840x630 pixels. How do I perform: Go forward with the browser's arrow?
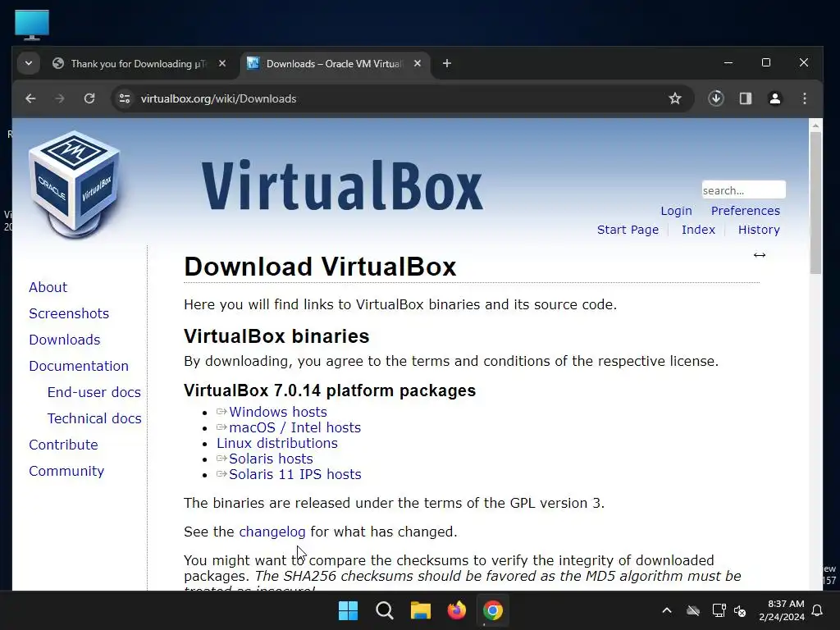[x=59, y=98]
